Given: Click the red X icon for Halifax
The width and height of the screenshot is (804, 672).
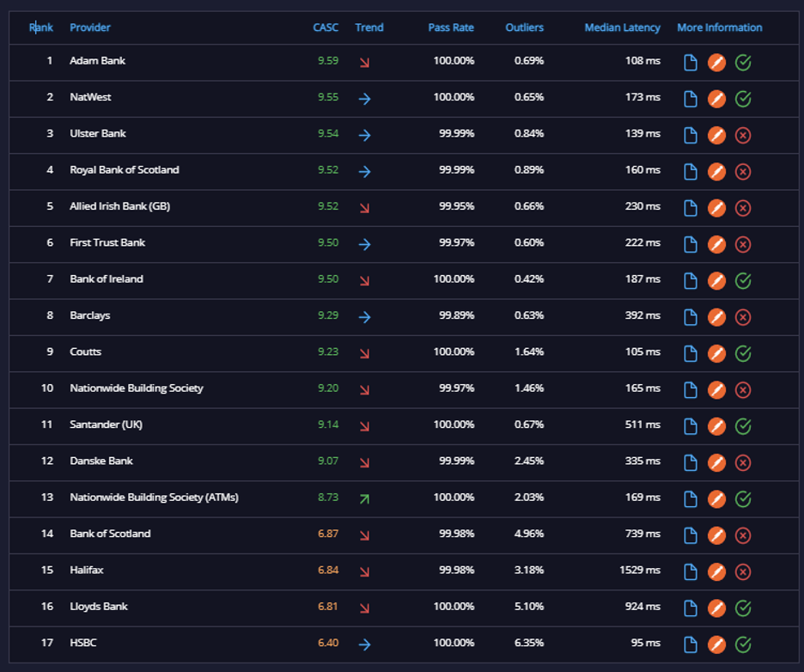Looking at the screenshot, I should (x=743, y=571).
